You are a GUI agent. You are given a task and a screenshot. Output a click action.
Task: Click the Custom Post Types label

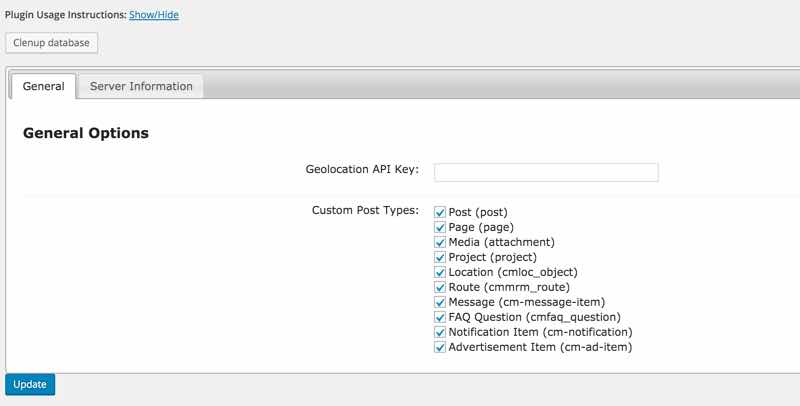[x=365, y=210]
